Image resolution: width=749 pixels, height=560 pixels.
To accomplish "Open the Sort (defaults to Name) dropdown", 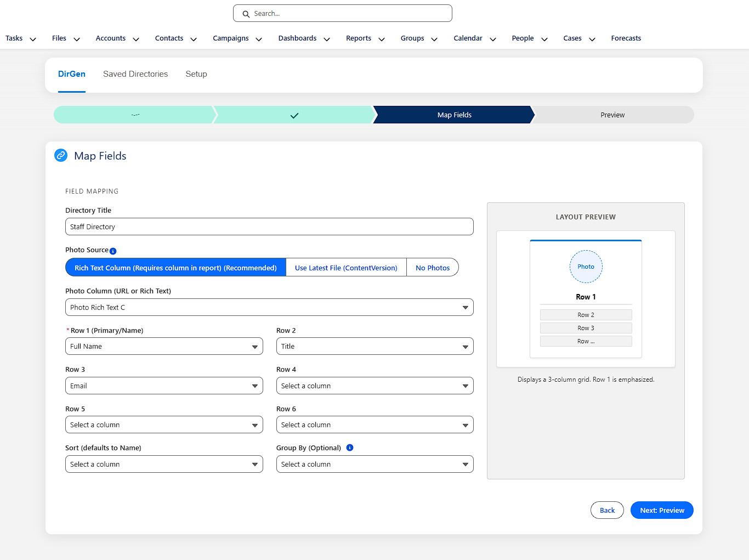I will (x=163, y=464).
